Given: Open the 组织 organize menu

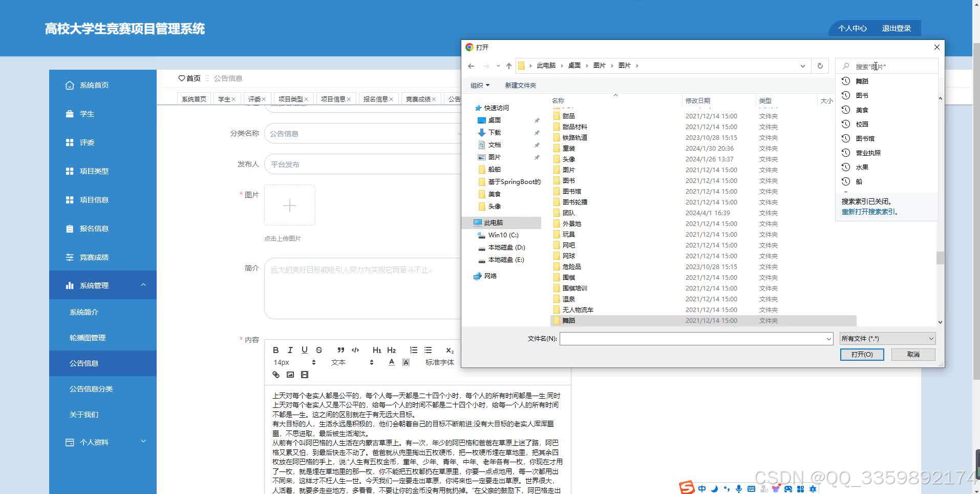Looking at the screenshot, I should click(x=480, y=85).
